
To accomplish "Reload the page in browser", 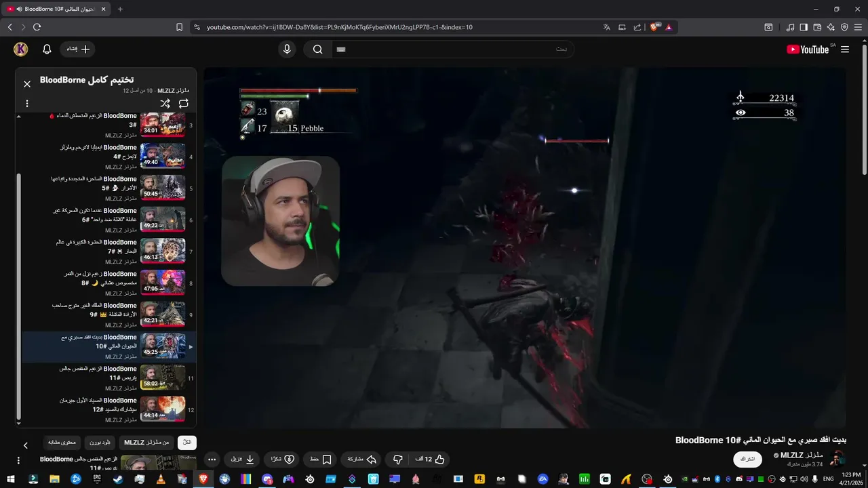I will (37, 27).
